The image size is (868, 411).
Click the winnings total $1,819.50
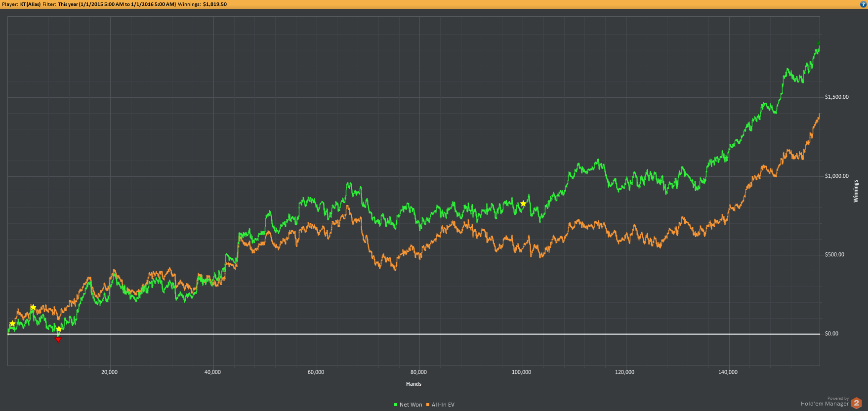click(215, 4)
